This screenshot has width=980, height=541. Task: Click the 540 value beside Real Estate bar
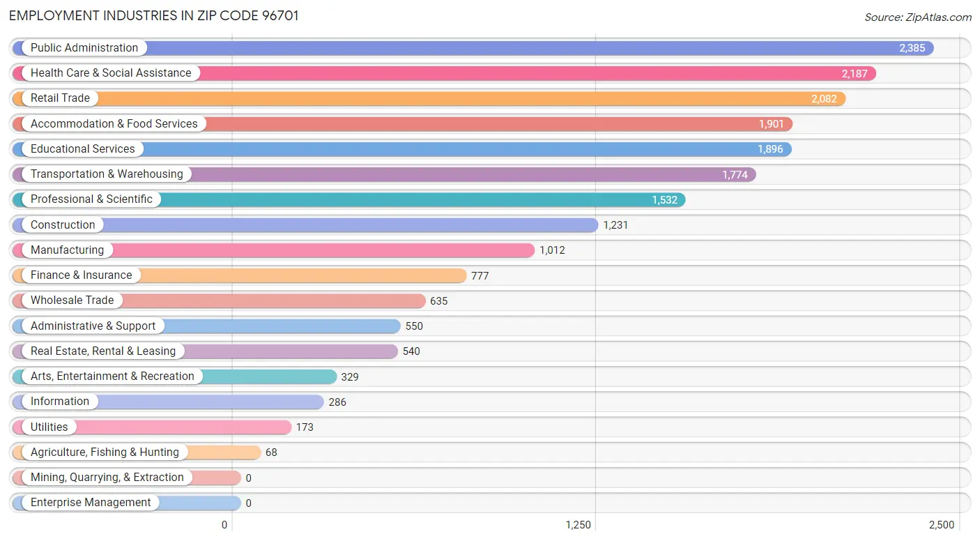point(411,351)
